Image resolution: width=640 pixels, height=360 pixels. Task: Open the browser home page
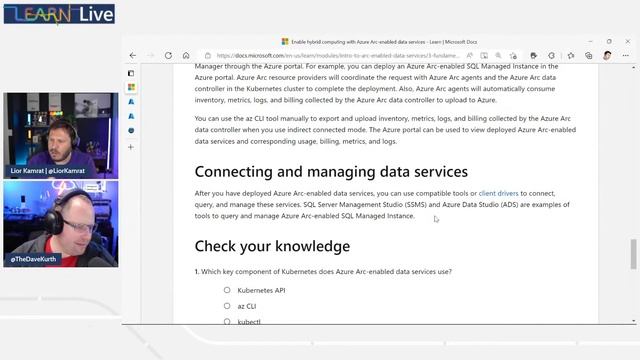tap(186, 56)
